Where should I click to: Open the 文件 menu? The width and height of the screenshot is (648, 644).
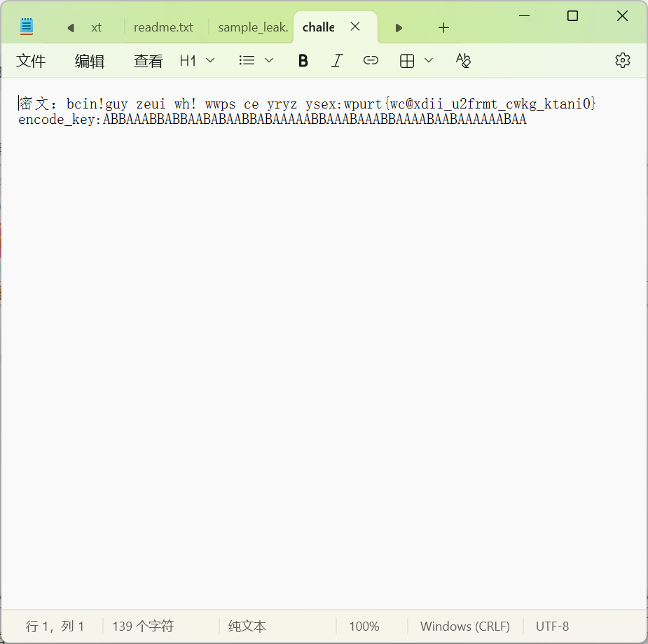pos(31,62)
